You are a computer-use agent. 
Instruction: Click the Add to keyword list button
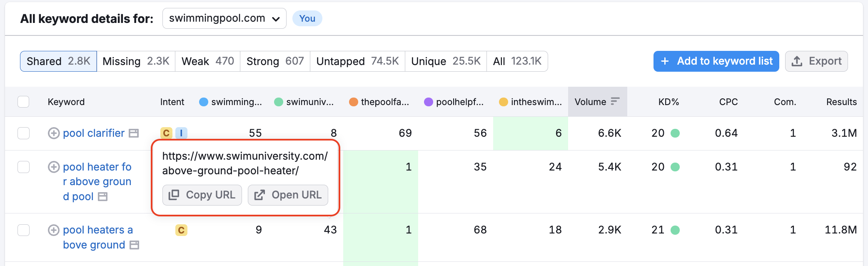pos(716,61)
